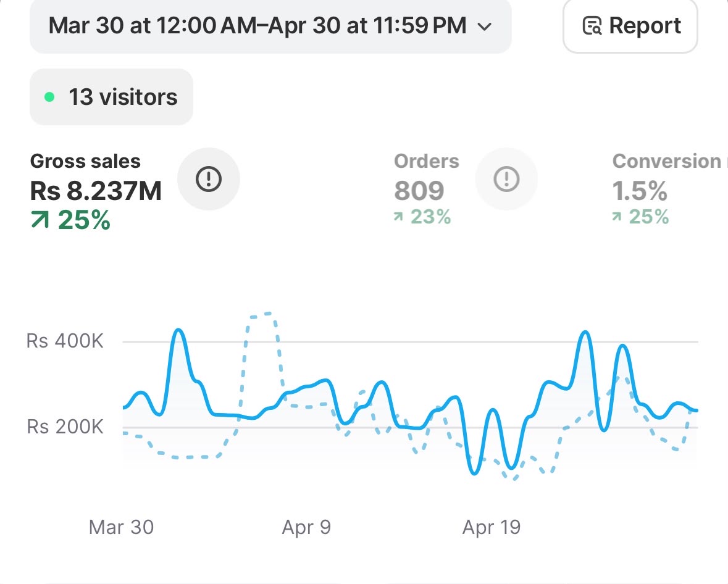Click the chevron arrow in date selector
This screenshot has height=584, width=728.
pyautogui.click(x=484, y=27)
